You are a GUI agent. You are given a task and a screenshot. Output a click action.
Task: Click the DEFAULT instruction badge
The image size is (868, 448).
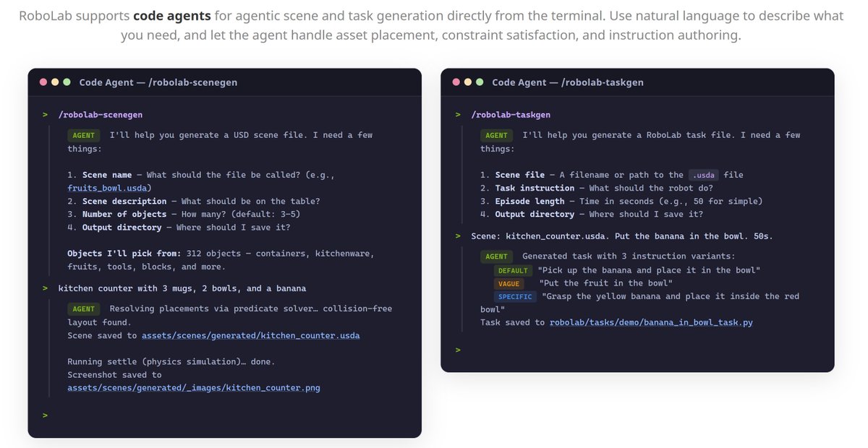coord(514,270)
